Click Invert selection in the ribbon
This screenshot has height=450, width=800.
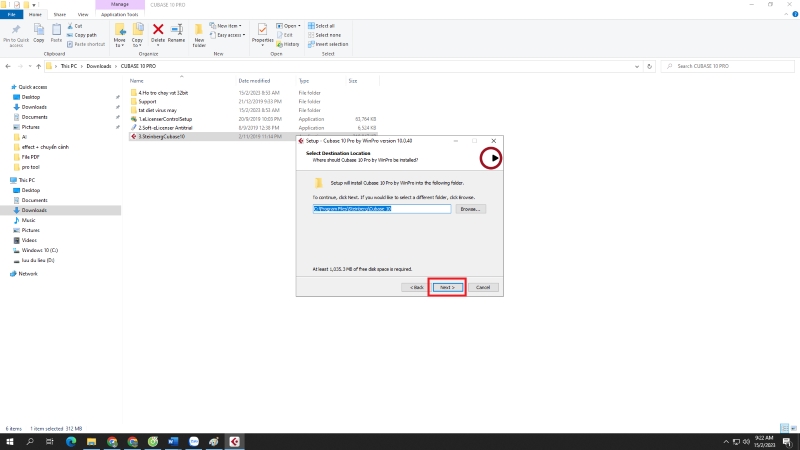click(x=328, y=44)
